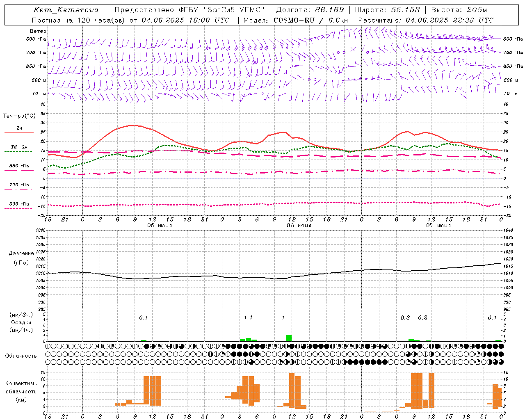
Task: Click the '(км)' convective cloud unit label
Action: pos(21,399)
